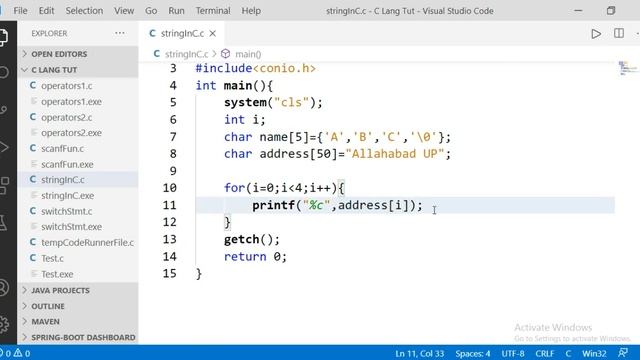Open the Help menu
Screen dimensions: 640x360
click(x=251, y=11)
